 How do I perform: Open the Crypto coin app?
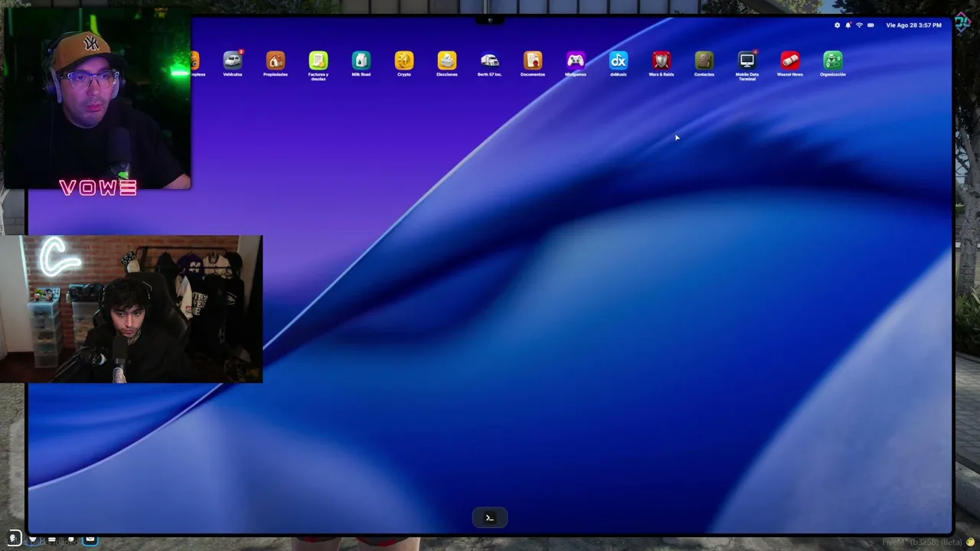(x=404, y=60)
